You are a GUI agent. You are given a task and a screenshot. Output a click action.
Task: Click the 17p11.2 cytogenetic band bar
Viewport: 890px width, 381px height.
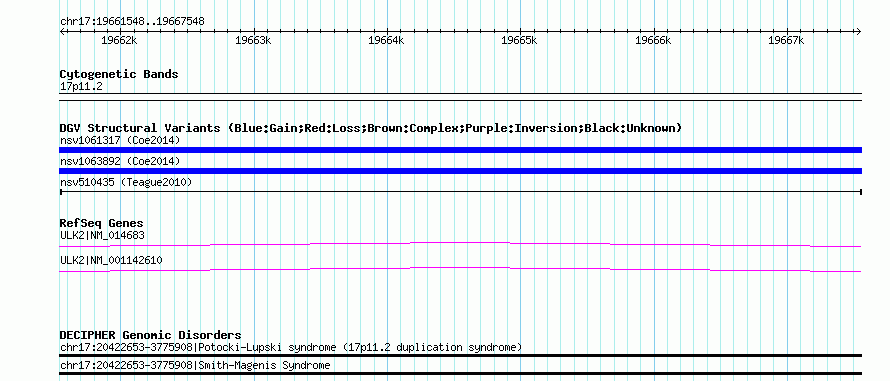pos(460,97)
